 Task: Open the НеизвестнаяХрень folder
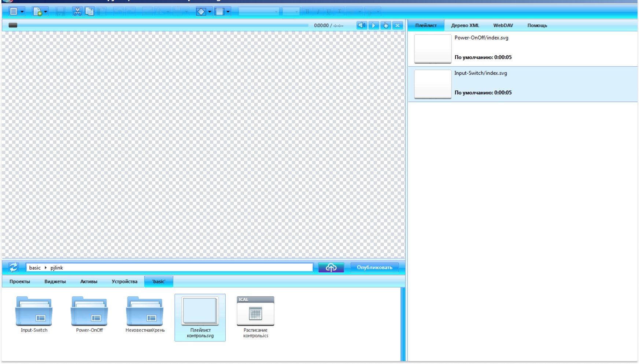pyautogui.click(x=145, y=311)
